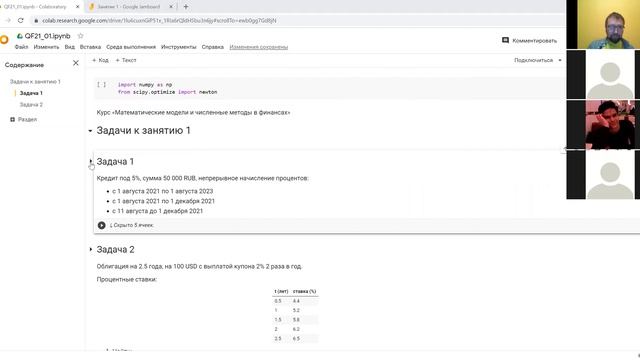This screenshot has width=640, height=360.
Task: Open a new browser tab with plus
Action: click(186, 7)
